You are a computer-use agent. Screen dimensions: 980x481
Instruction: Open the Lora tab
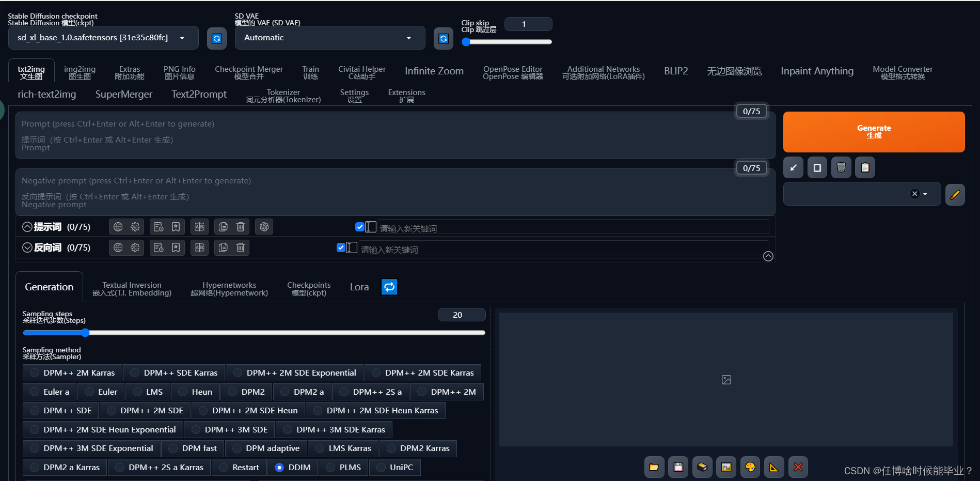click(x=359, y=287)
